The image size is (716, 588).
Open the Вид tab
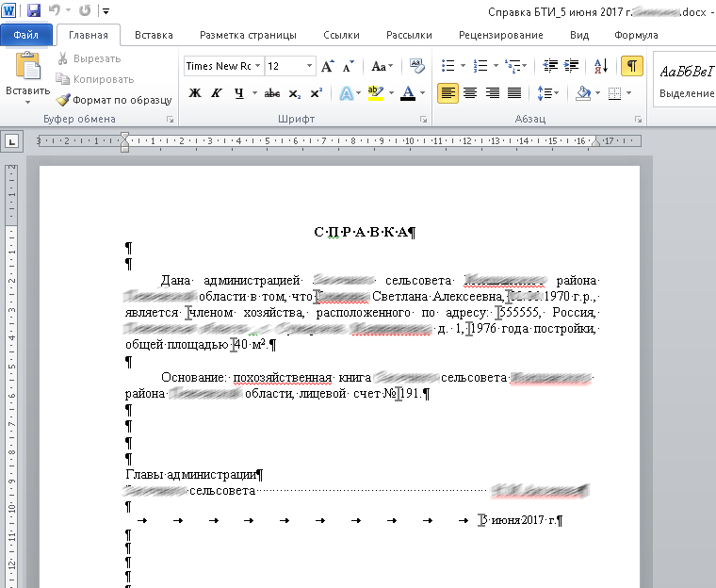579,35
